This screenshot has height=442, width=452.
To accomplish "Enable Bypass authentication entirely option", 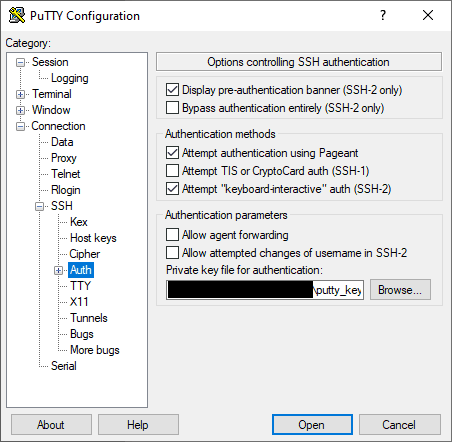I will point(172,108).
